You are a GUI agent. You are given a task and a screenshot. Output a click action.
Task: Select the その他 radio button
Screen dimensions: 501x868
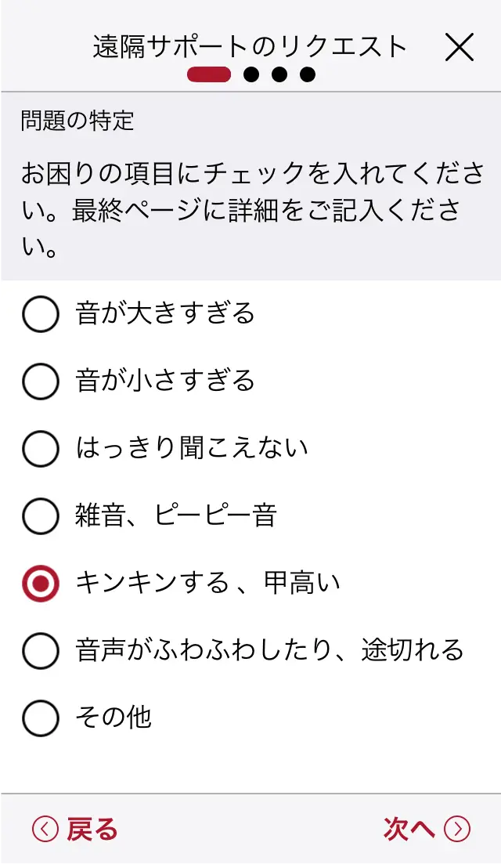41,718
